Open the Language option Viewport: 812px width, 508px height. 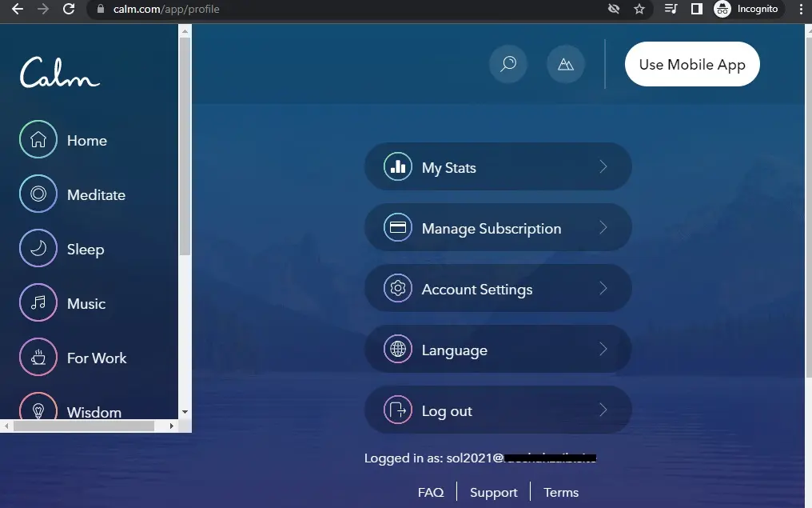click(498, 349)
